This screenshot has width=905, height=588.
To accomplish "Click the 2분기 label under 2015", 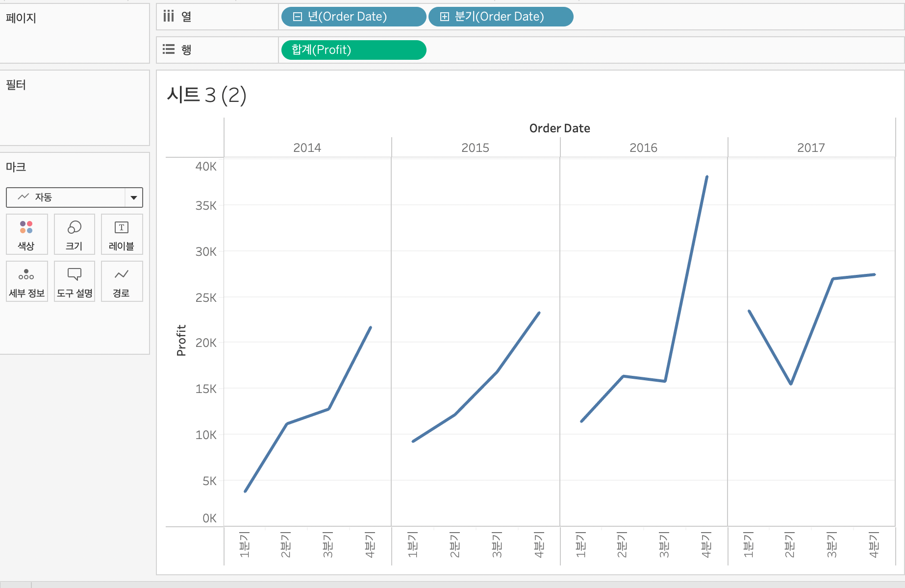I will pyautogui.click(x=455, y=544).
